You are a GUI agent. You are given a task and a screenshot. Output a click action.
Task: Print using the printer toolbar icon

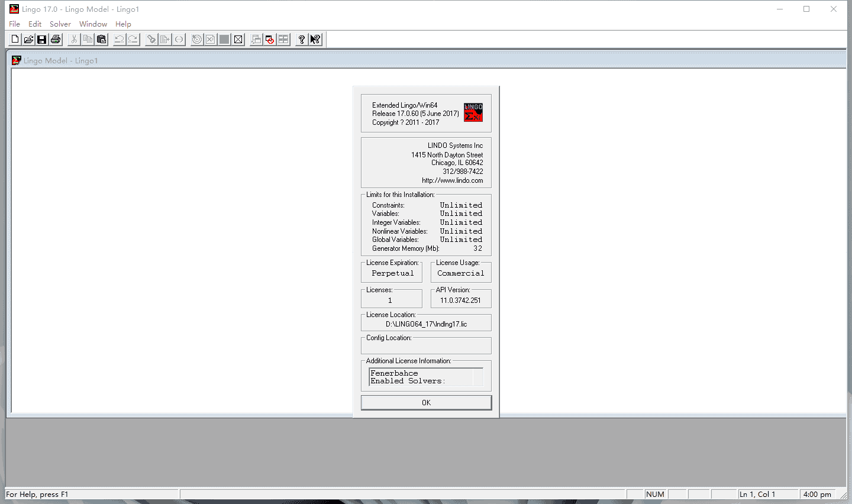[x=56, y=40]
